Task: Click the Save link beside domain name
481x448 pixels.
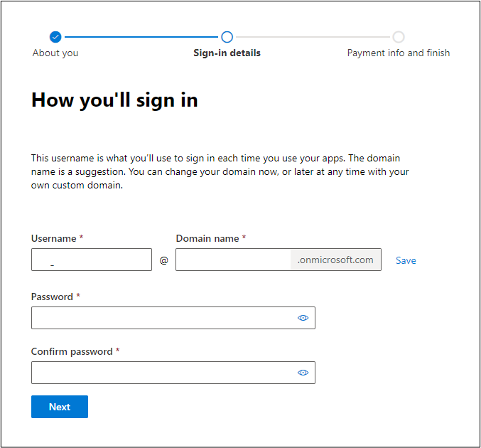Action: (x=406, y=260)
